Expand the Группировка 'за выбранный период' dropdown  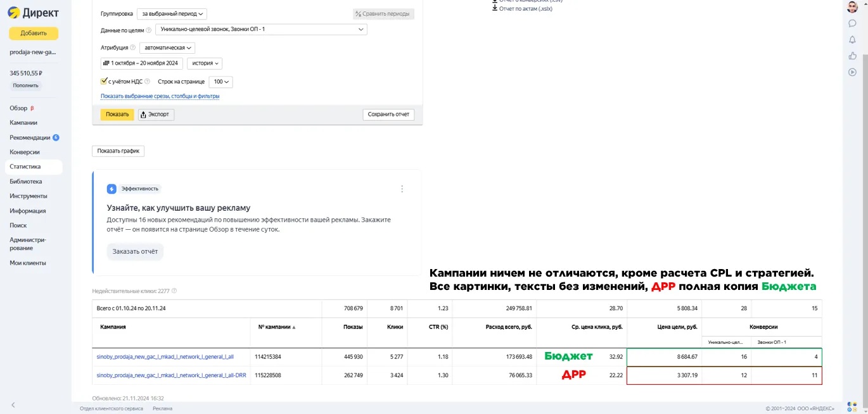172,14
